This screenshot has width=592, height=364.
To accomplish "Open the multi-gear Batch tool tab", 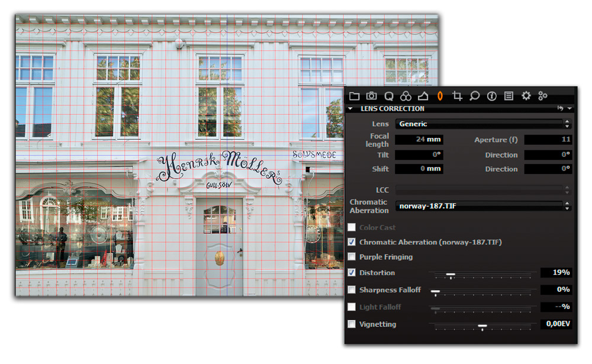I will 543,96.
